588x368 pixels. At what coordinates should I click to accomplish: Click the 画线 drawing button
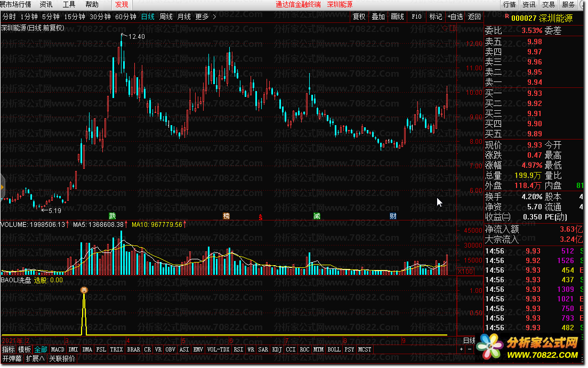click(397, 17)
